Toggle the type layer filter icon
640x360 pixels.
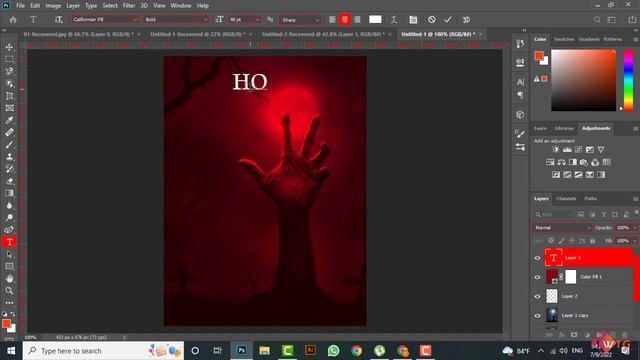coord(604,214)
